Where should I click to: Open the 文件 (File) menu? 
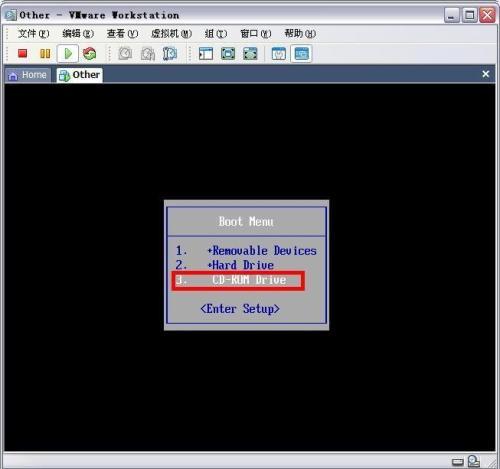tap(34, 33)
